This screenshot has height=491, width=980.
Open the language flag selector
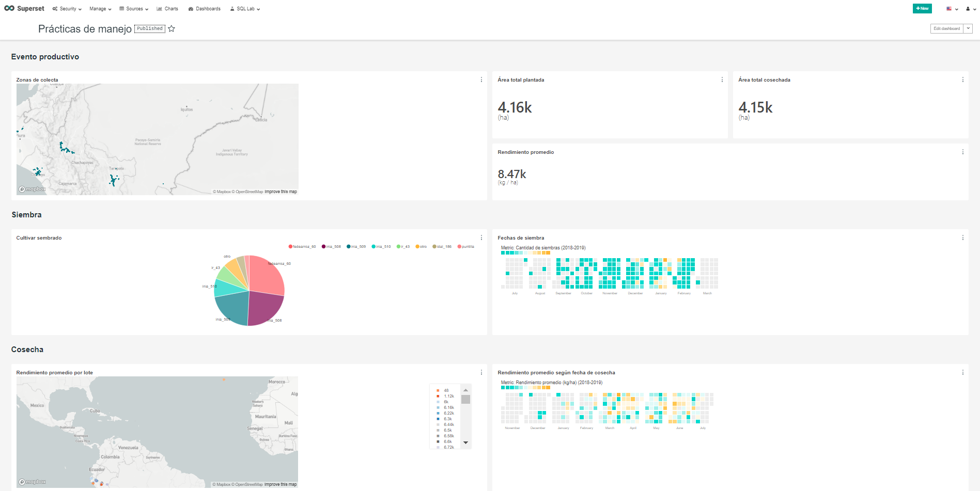(x=952, y=9)
